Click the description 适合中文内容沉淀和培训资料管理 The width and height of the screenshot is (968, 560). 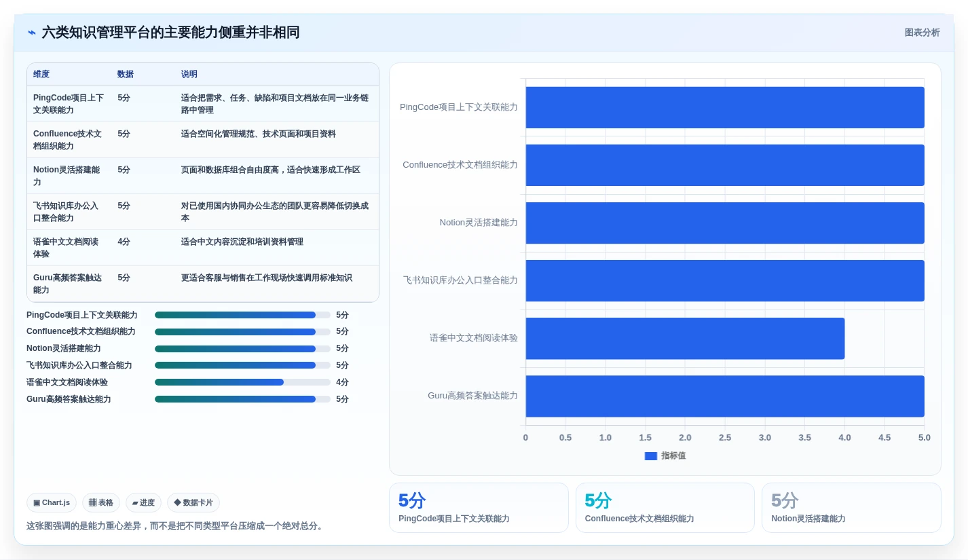click(242, 242)
